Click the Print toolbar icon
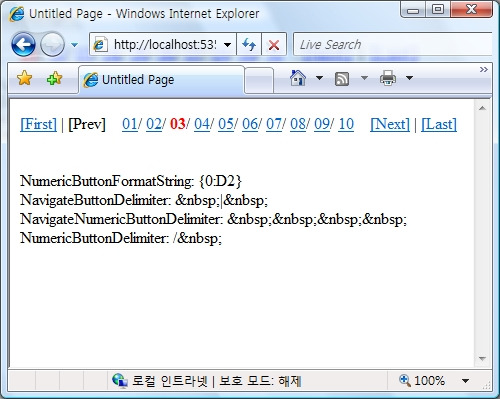Screen dimensions: 500x399 point(388,78)
